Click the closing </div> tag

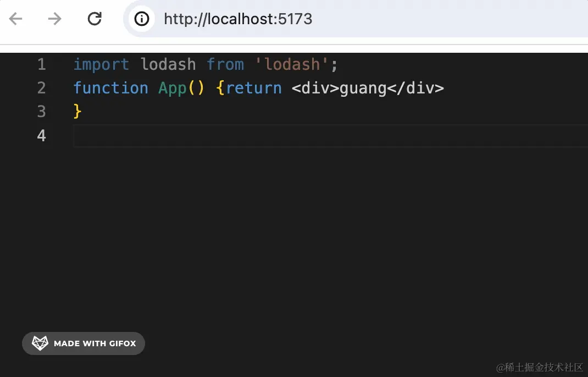415,88
